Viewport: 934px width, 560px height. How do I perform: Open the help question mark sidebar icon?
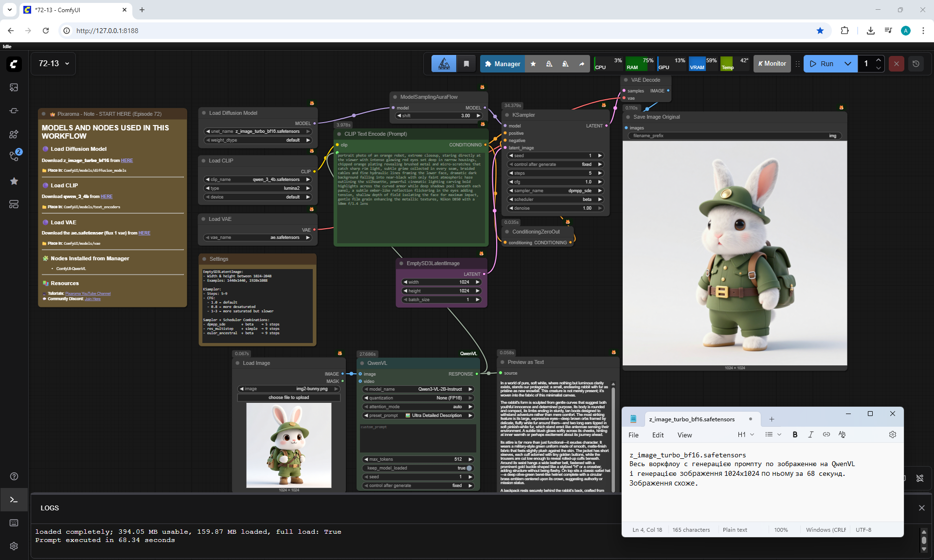14,476
